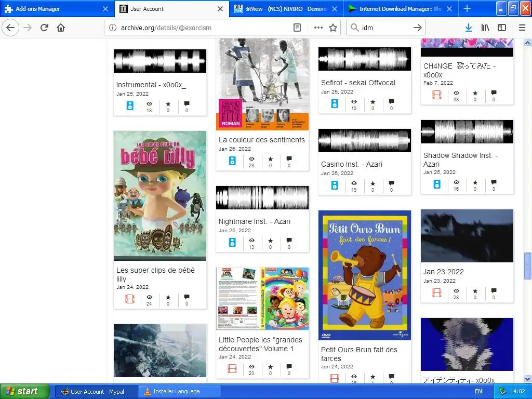Click audio icon on Nightmare Inst. card

tap(232, 243)
